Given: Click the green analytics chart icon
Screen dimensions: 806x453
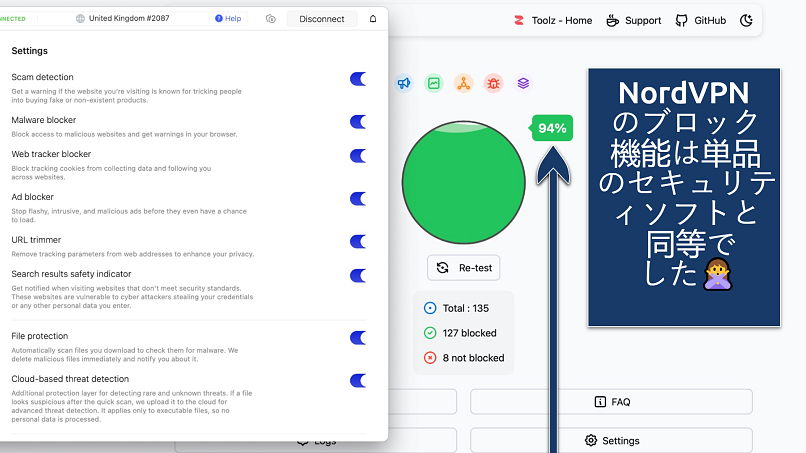Looking at the screenshot, I should click(434, 83).
